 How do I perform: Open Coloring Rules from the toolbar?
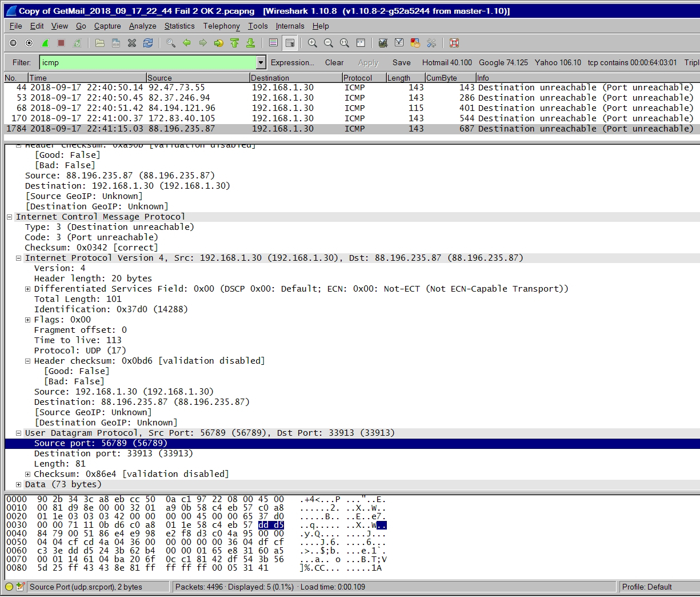415,43
